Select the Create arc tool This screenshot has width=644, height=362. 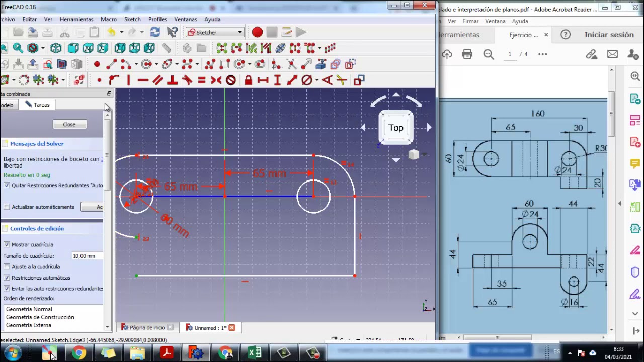(125, 64)
